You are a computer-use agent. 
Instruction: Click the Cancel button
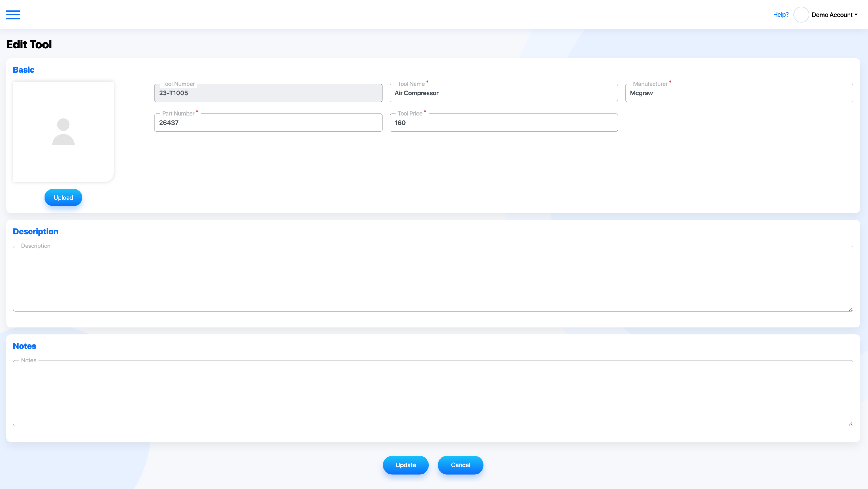tap(460, 465)
